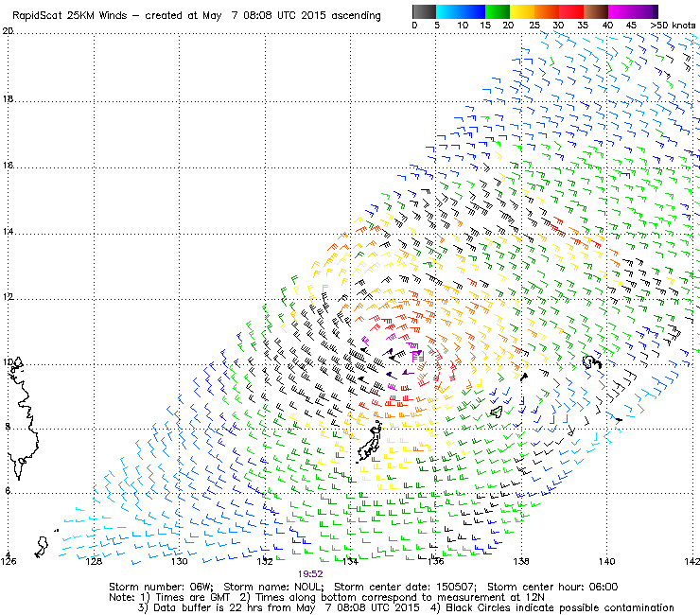Click the 'Storm name: NOUL;' text
This screenshot has height=615, width=700.
(x=273, y=587)
